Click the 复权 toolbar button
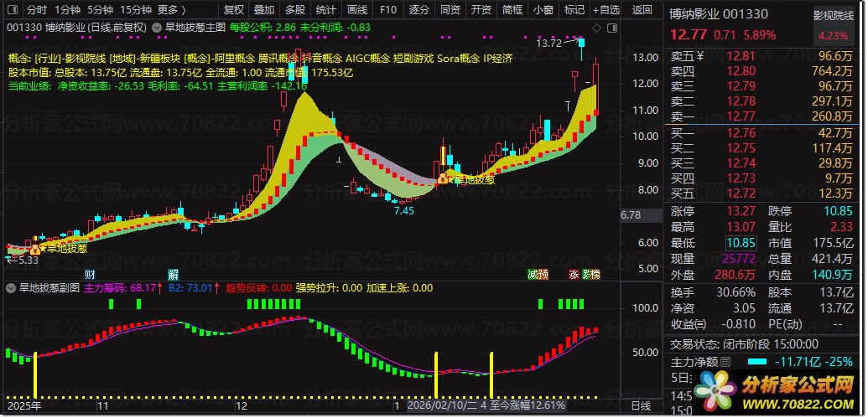Screen dimensions: 868x418 click(233, 9)
